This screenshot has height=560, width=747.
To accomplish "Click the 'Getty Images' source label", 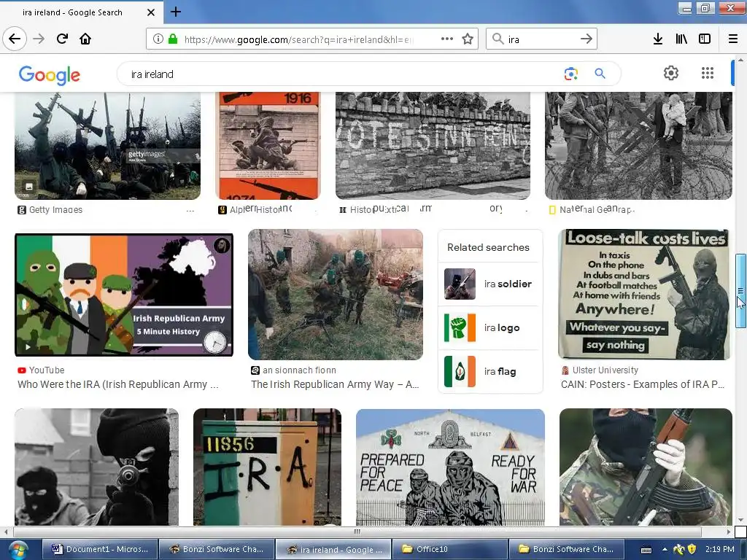I will coord(55,210).
